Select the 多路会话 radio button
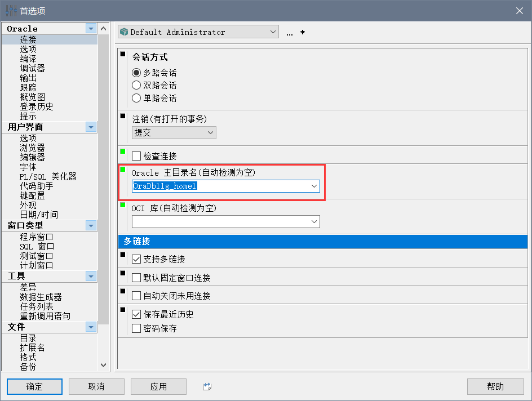Screen dimensions: 532x401 (x=136, y=73)
